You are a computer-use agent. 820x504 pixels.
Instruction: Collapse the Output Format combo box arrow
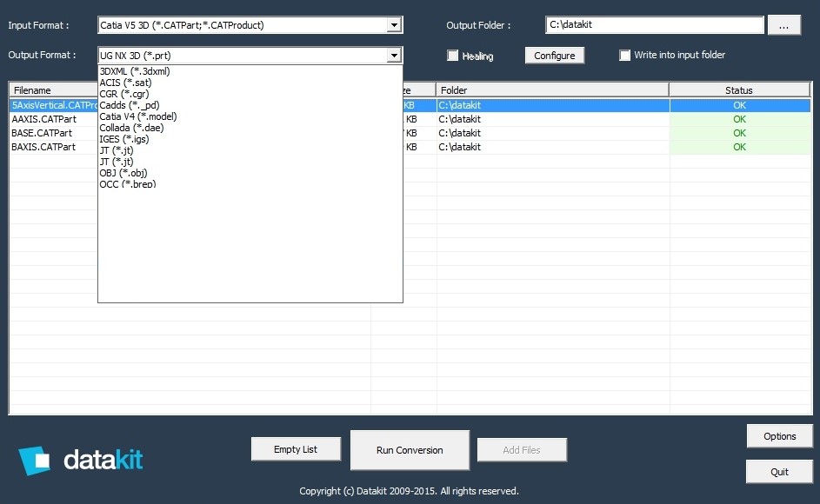[394, 55]
